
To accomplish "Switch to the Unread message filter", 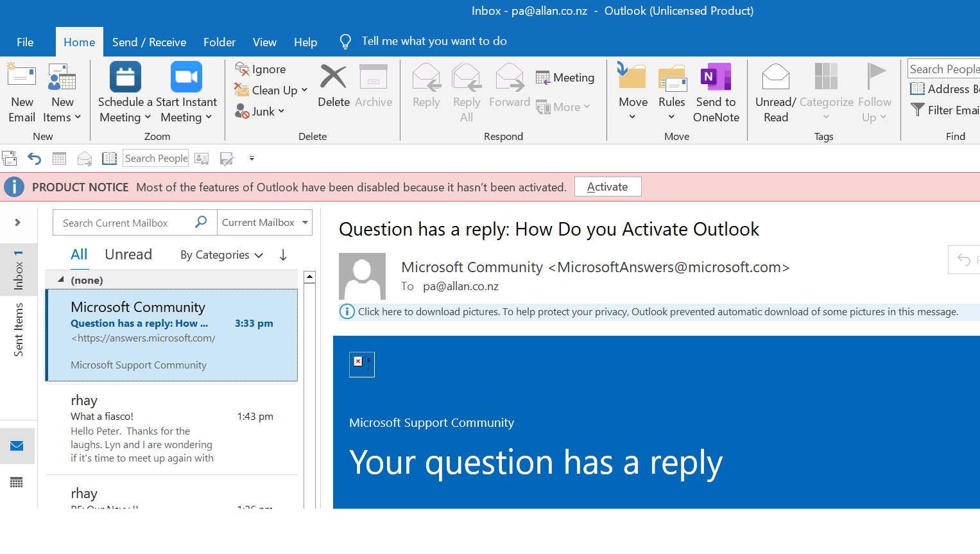I will click(128, 254).
